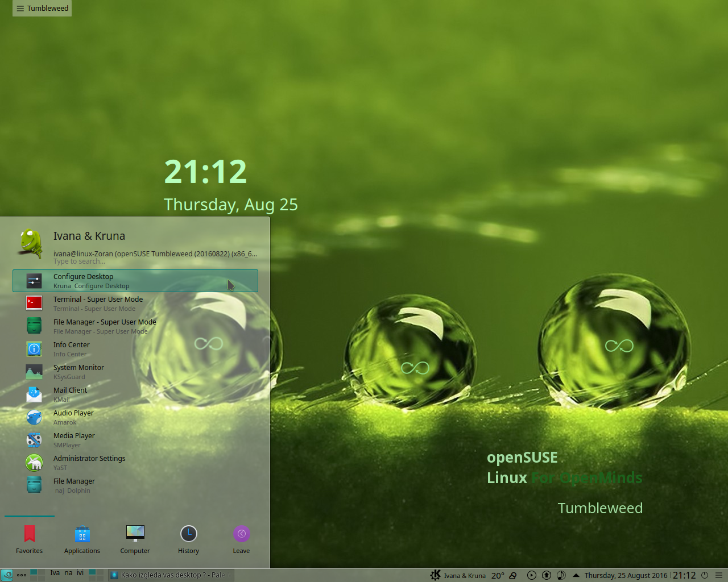
Task: Open the panel settings hamburger menu
Action: pos(719,575)
